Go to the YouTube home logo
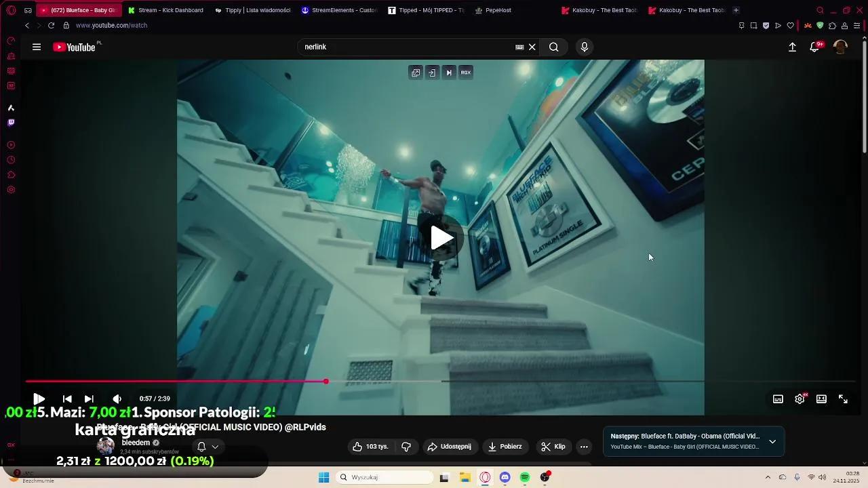Image resolution: width=868 pixels, height=488 pixels. pos(74,47)
